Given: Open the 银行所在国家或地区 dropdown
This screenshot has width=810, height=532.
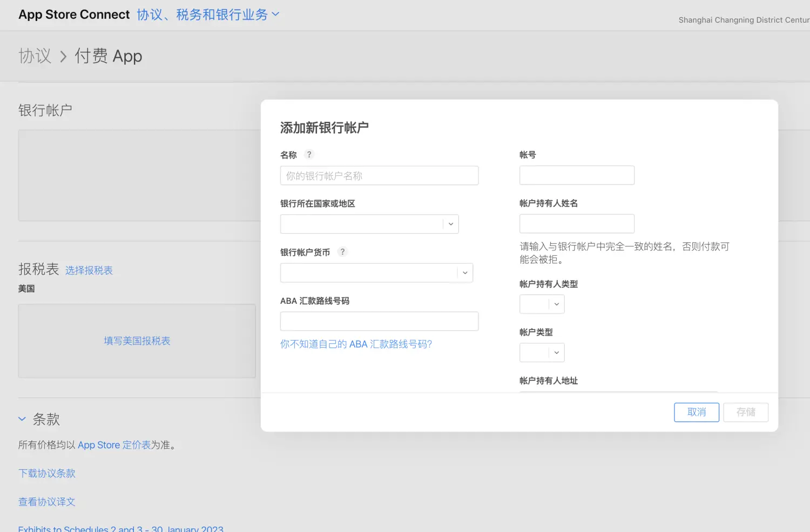Looking at the screenshot, I should coord(369,224).
